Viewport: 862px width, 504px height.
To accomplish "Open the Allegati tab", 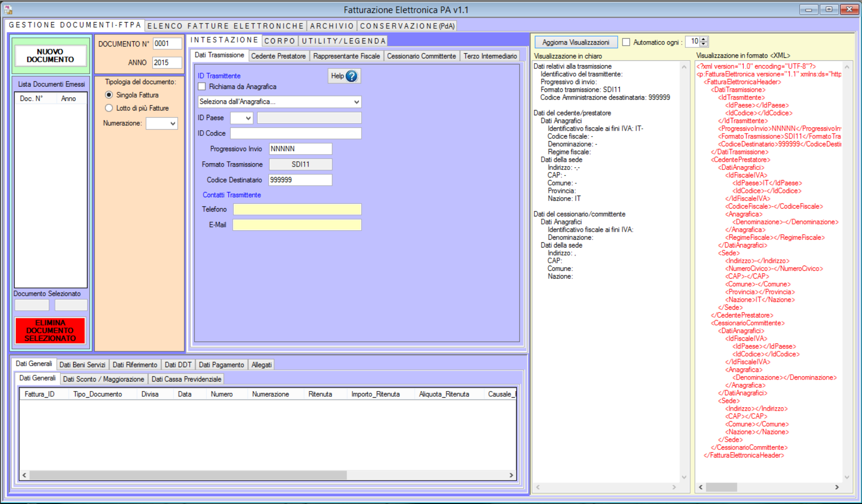I will (261, 365).
